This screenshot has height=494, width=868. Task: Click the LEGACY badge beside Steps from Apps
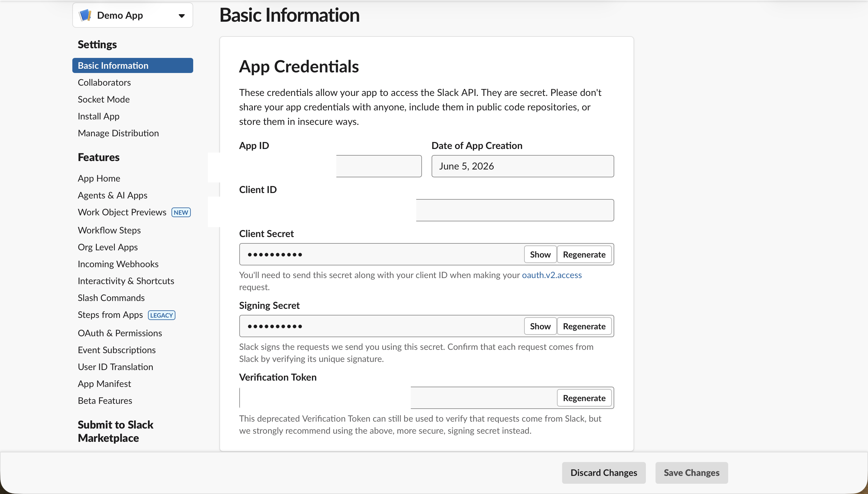coord(162,315)
